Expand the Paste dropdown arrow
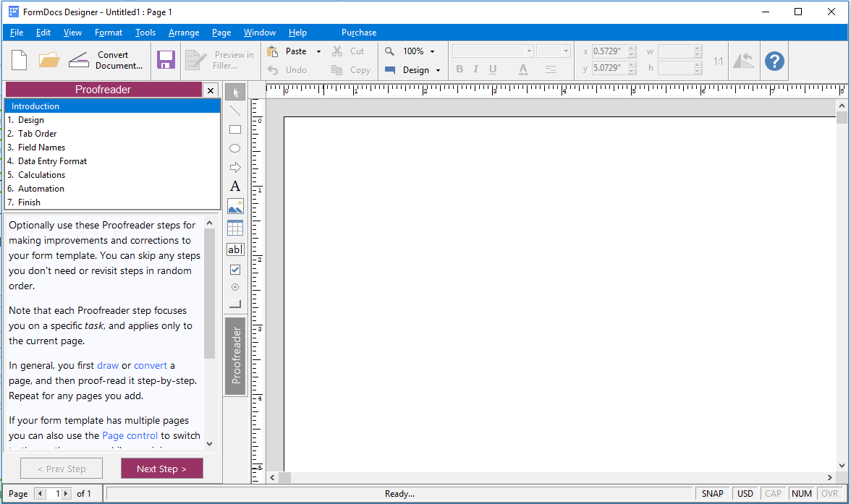The width and height of the screenshot is (851, 504). point(318,51)
